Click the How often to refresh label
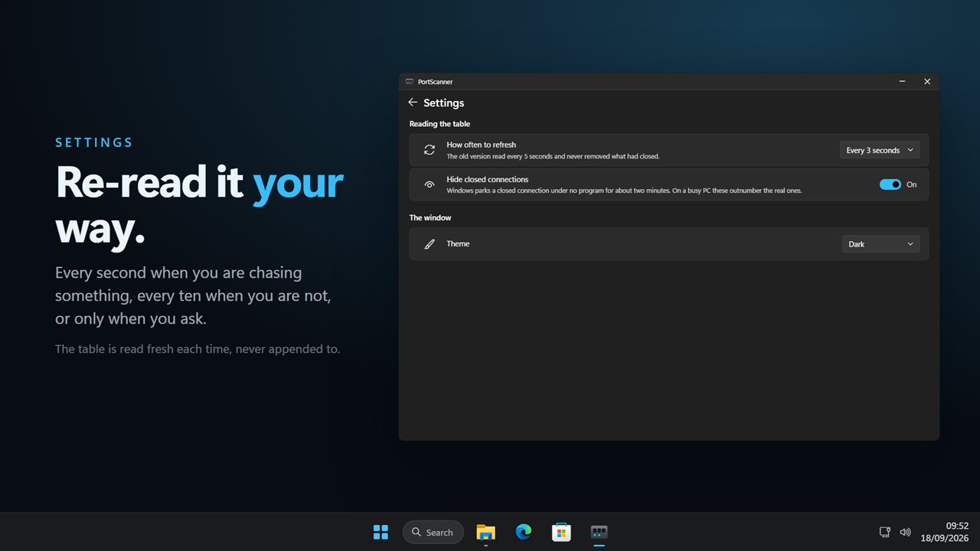The width and height of the screenshot is (980, 551). click(482, 145)
